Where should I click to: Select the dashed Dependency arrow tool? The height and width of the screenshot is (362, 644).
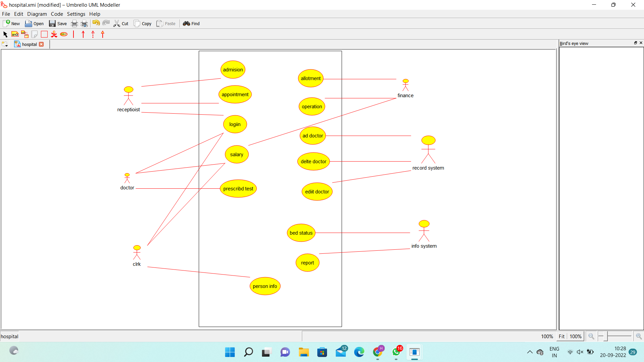93,34
